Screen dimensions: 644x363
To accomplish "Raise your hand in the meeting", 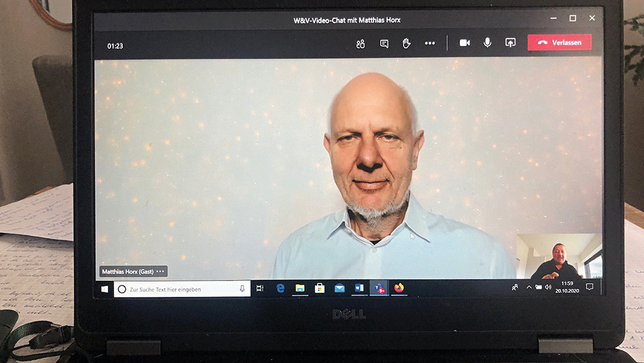I will tap(407, 43).
